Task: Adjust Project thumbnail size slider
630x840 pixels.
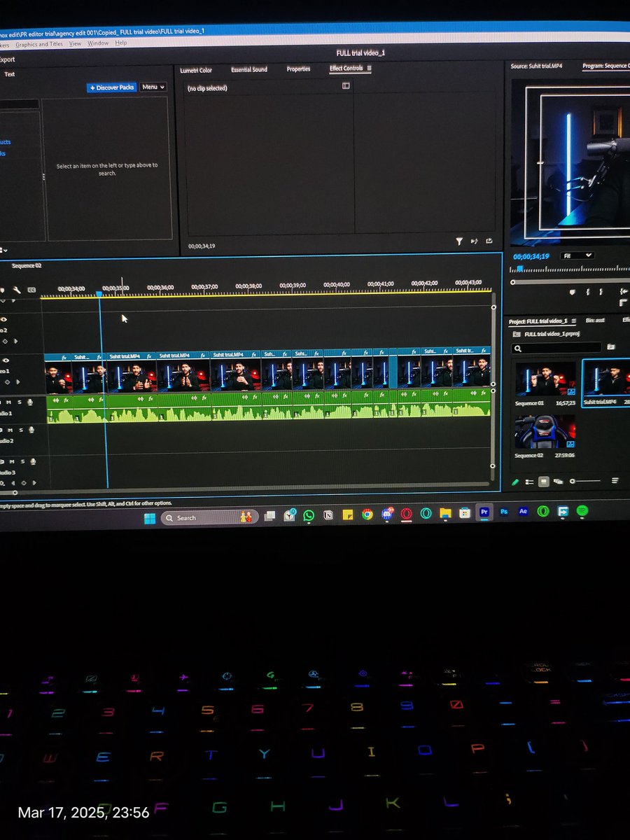Action: tap(586, 482)
